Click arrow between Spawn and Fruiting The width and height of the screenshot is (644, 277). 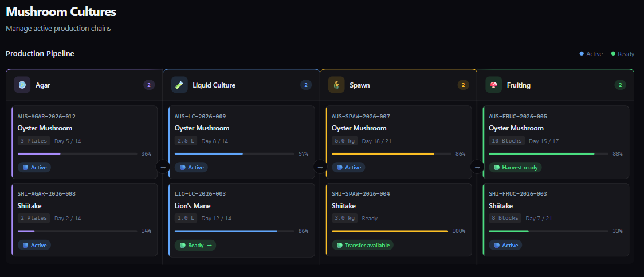(x=477, y=167)
